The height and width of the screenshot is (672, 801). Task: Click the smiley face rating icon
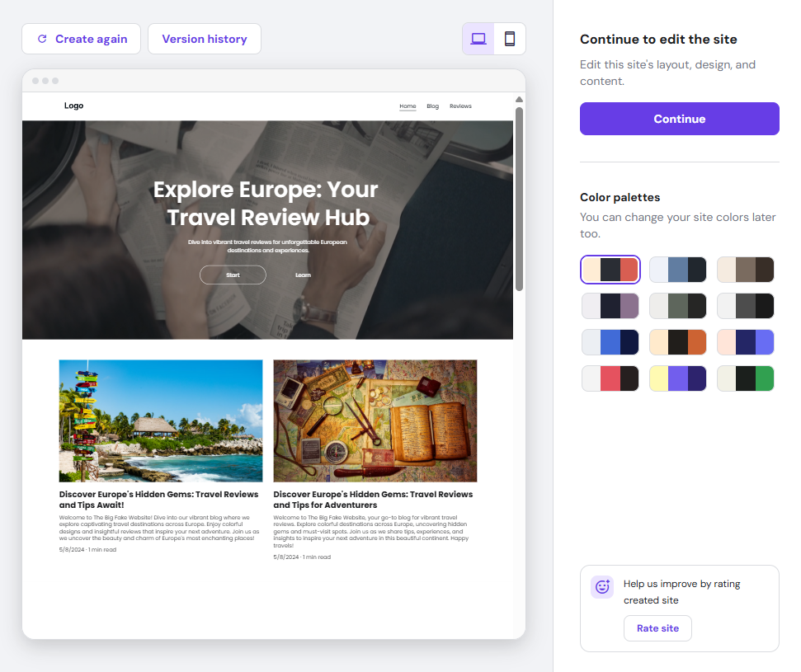[601, 586]
